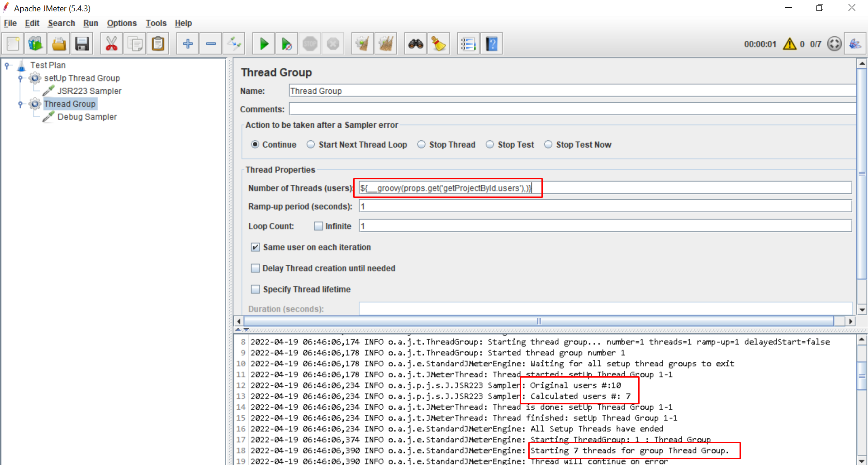Select JSR223 Sampler in the tree
868x465 pixels.
[x=89, y=91]
